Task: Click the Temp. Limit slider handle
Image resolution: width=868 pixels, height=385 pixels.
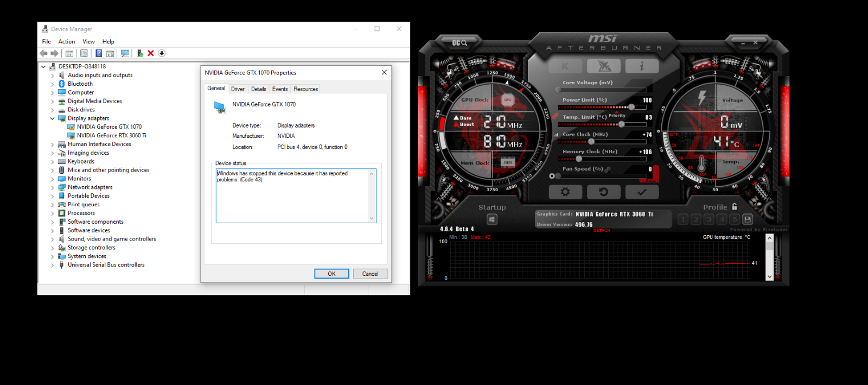Action: click(621, 124)
